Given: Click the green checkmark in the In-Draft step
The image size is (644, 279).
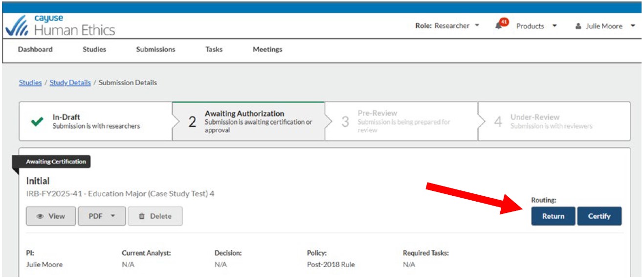Looking at the screenshot, I should (37, 121).
